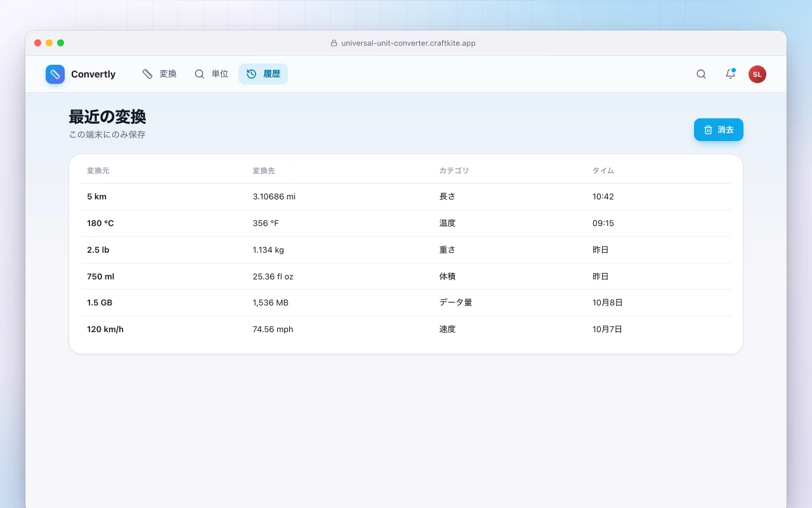This screenshot has height=508, width=812.
Task: Click the 10月7日 date cell
Action: tap(608, 330)
